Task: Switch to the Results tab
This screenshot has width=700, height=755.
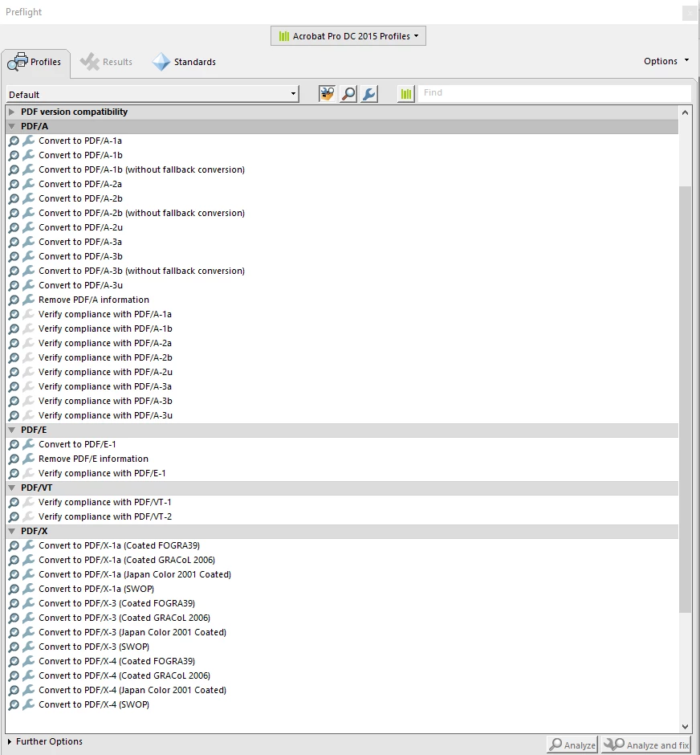Action: tap(106, 62)
